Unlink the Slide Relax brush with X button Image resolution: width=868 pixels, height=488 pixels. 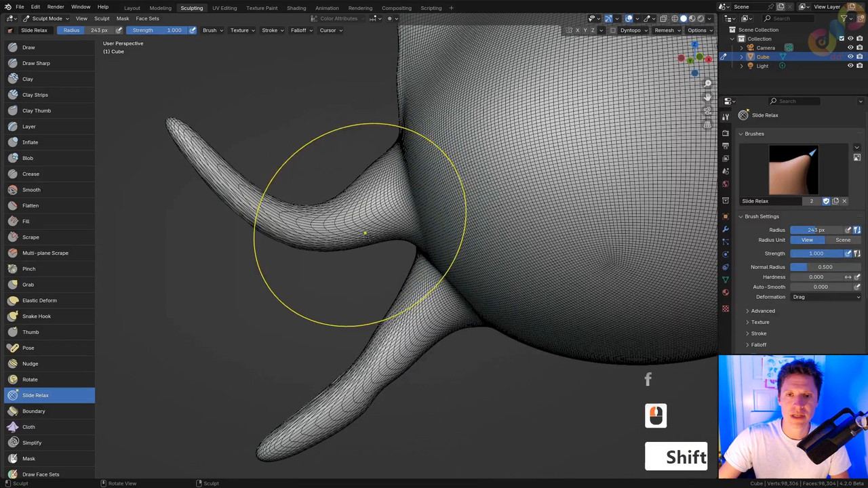844,201
